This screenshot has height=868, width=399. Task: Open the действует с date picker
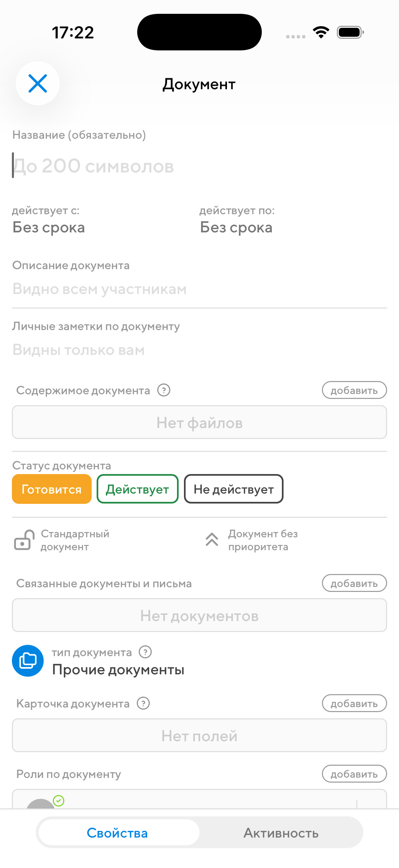[x=49, y=227]
